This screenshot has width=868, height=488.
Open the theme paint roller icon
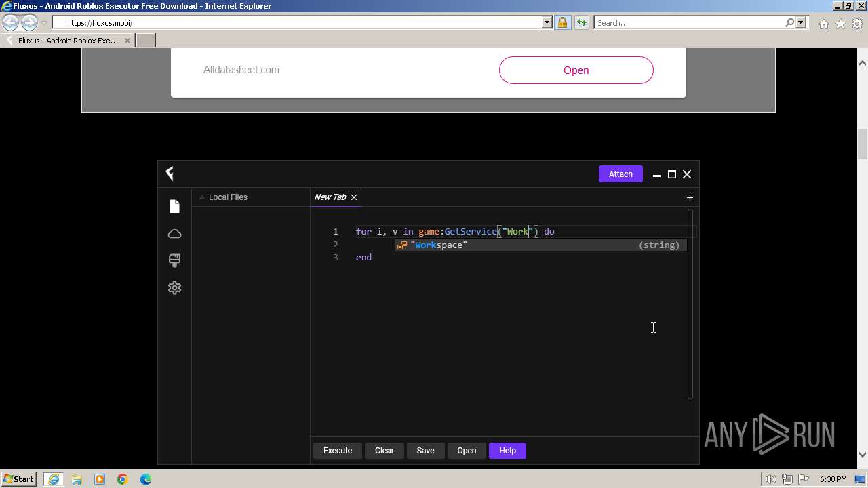(x=174, y=260)
